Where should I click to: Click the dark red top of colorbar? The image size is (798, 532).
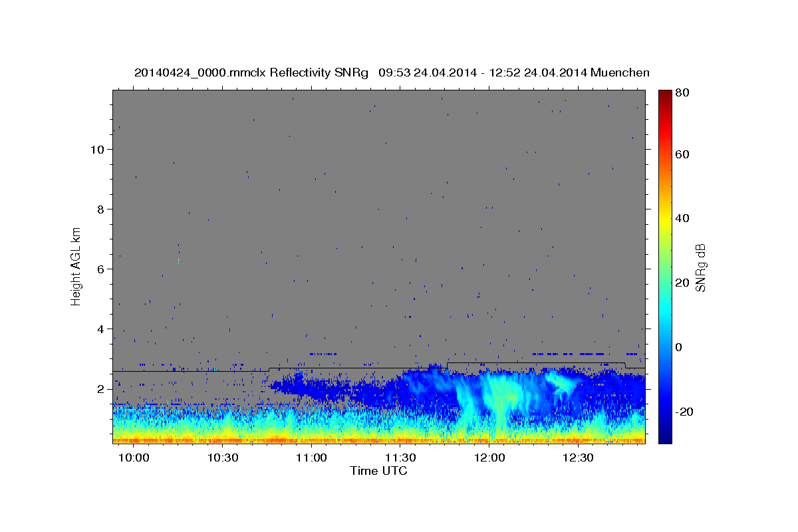coord(665,94)
